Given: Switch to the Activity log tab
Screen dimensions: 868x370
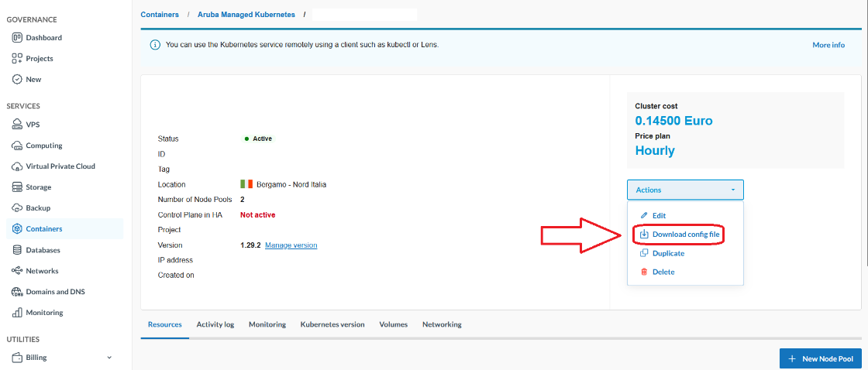Looking at the screenshot, I should [x=215, y=324].
